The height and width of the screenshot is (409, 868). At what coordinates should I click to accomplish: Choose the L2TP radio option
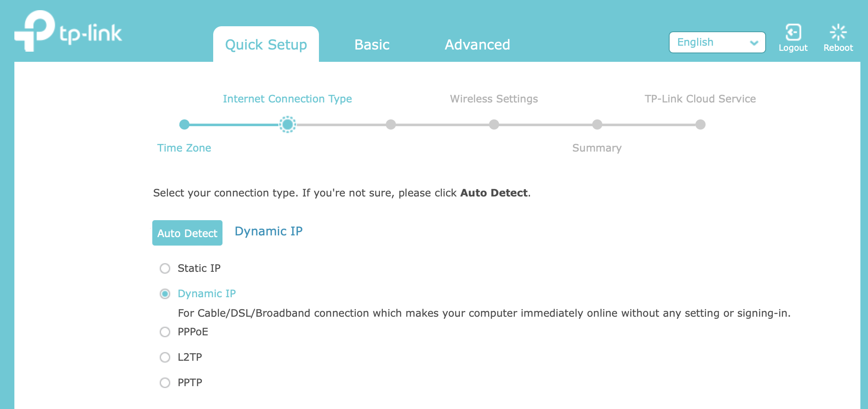(x=165, y=357)
